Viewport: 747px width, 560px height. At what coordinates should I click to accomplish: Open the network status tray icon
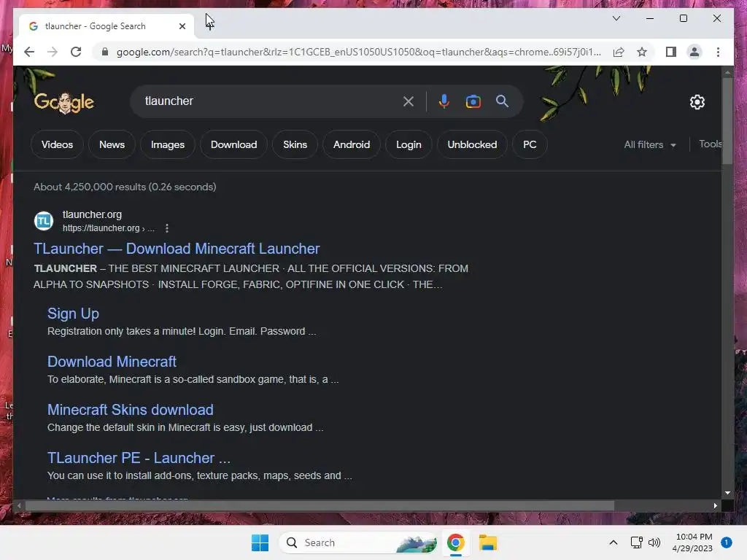click(x=636, y=542)
